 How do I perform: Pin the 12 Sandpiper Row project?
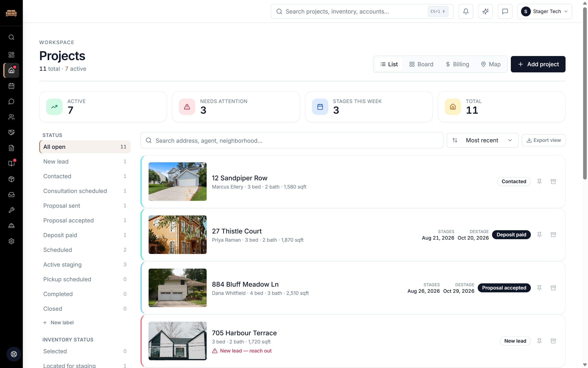[539, 182]
